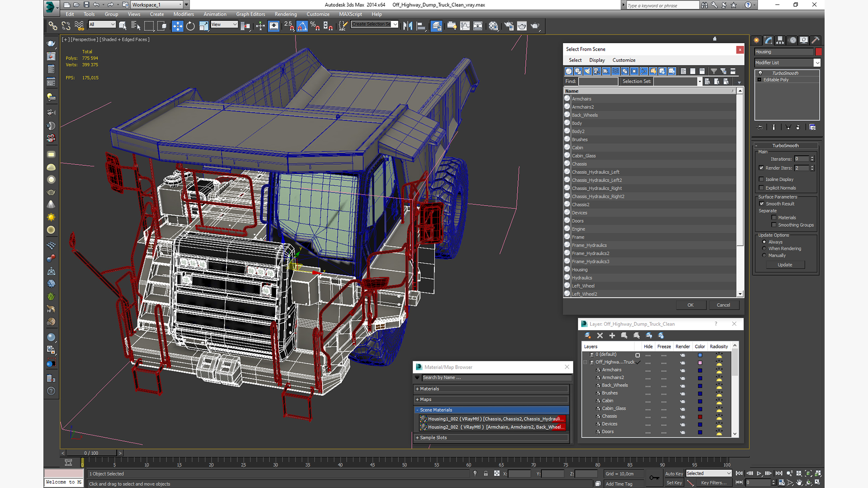This screenshot has width=868, height=488.
Task: Click Configure Modifier Sets icon
Action: point(812,127)
